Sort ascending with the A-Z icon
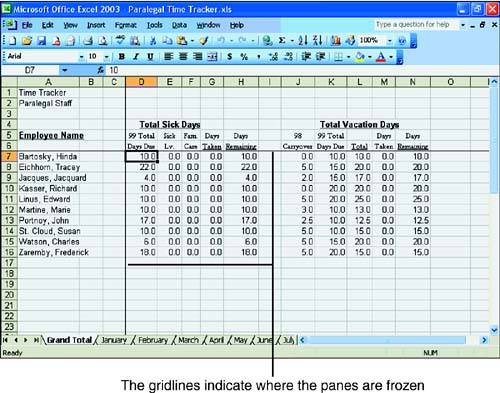Screen dimensions: 500x393 click(303, 41)
